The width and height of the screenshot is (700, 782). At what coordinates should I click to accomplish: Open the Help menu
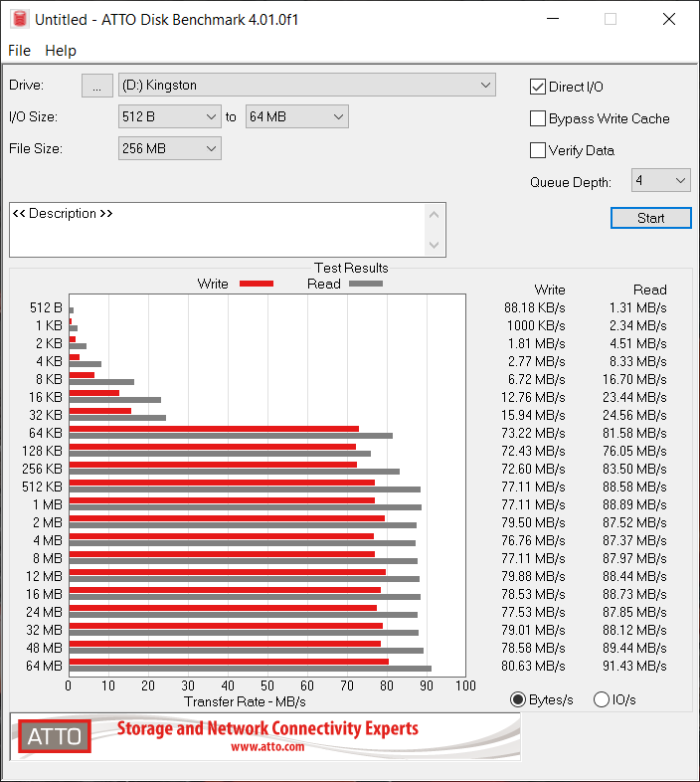(61, 51)
